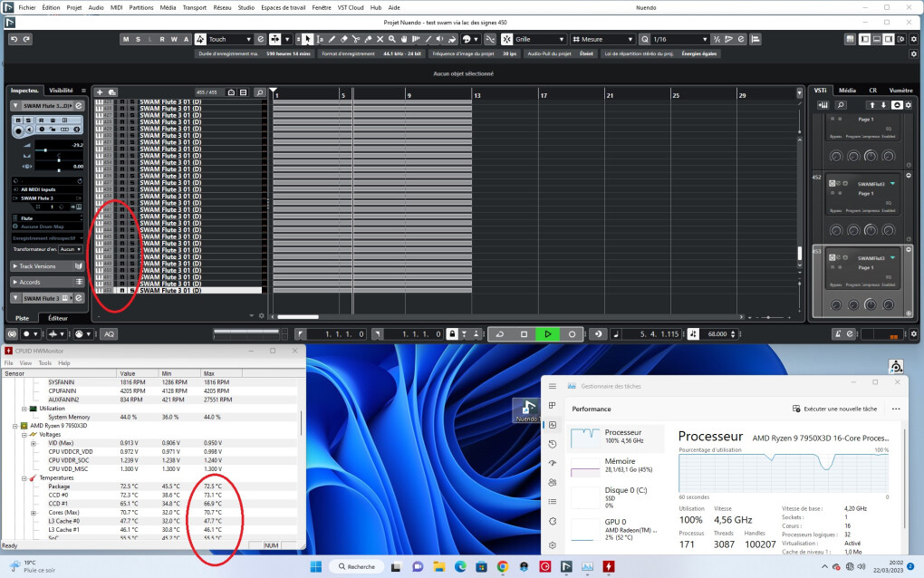
Task: Open the VSTi rack search
Action: pyautogui.click(x=841, y=105)
